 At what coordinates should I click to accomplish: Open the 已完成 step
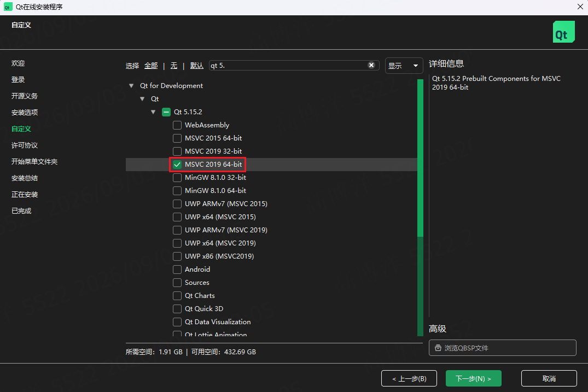pyautogui.click(x=21, y=211)
